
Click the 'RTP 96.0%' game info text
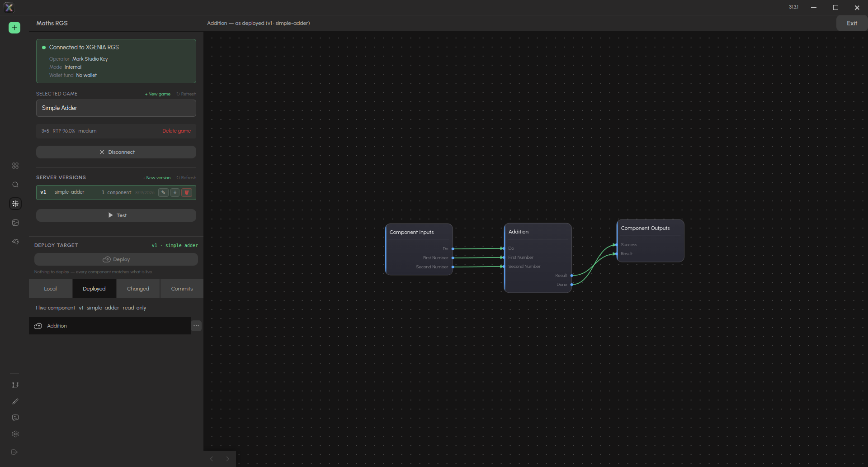(64, 131)
